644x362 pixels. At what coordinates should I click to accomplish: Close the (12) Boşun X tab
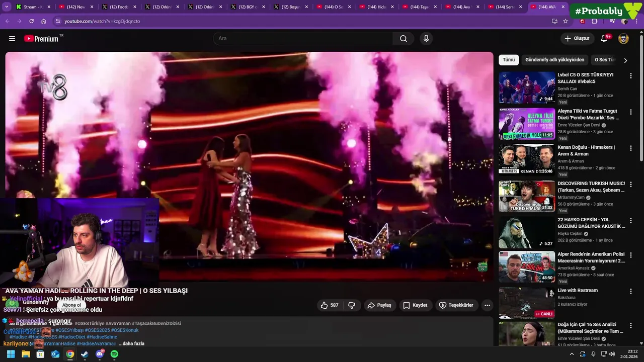pos(306,7)
